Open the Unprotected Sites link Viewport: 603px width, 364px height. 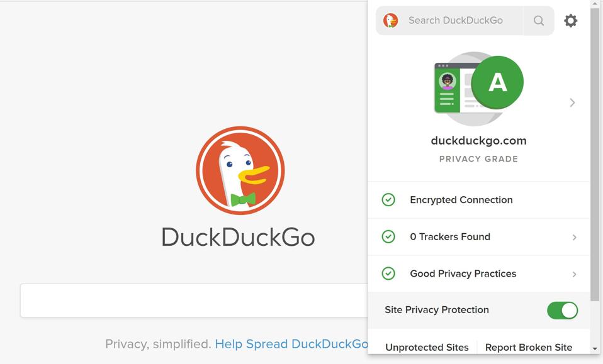427,347
